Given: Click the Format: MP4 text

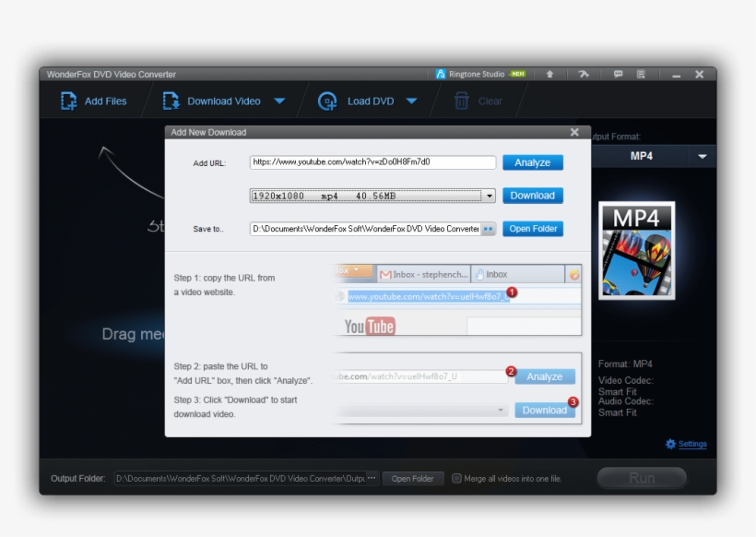Looking at the screenshot, I should (625, 364).
